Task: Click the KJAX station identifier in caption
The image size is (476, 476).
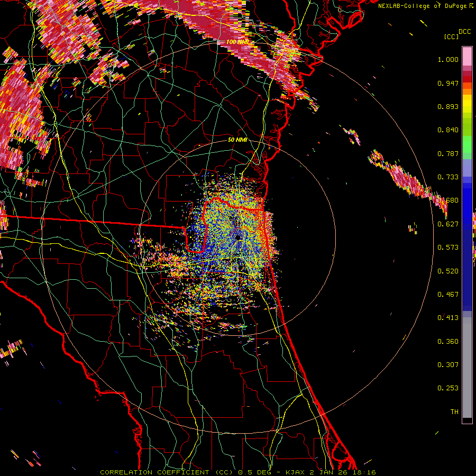Action: pos(296,472)
